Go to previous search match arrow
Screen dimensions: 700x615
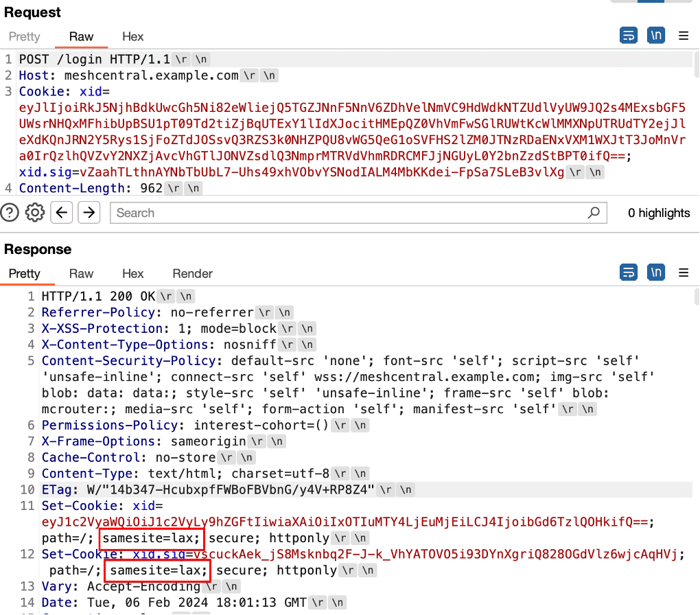point(62,213)
